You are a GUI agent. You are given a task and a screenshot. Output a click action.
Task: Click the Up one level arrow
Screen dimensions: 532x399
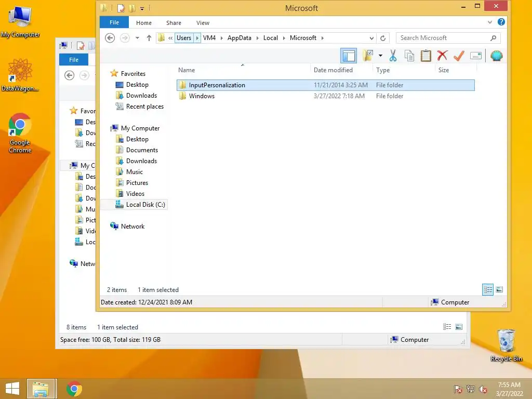149,37
